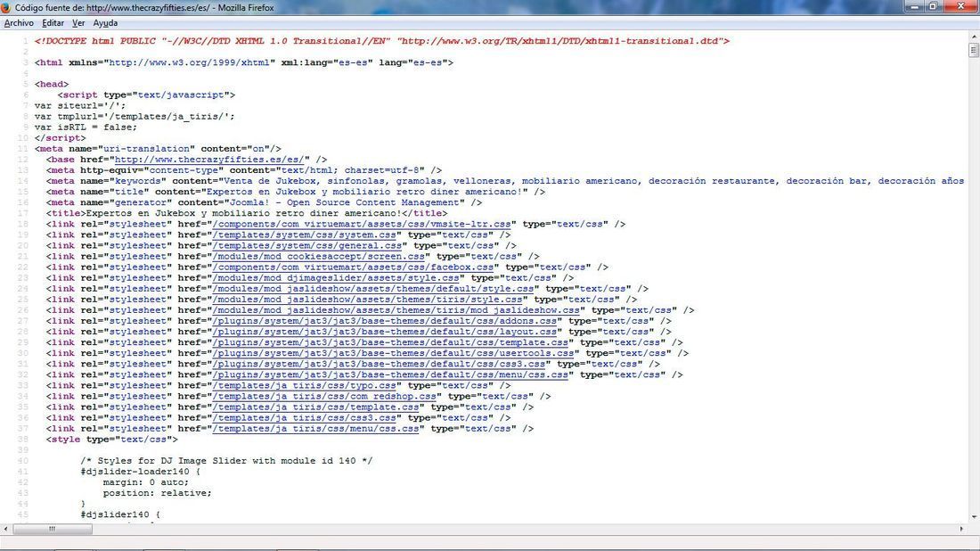Click the Firefox icon in title bar
The width and height of the screenshot is (980, 551).
click(6, 7)
